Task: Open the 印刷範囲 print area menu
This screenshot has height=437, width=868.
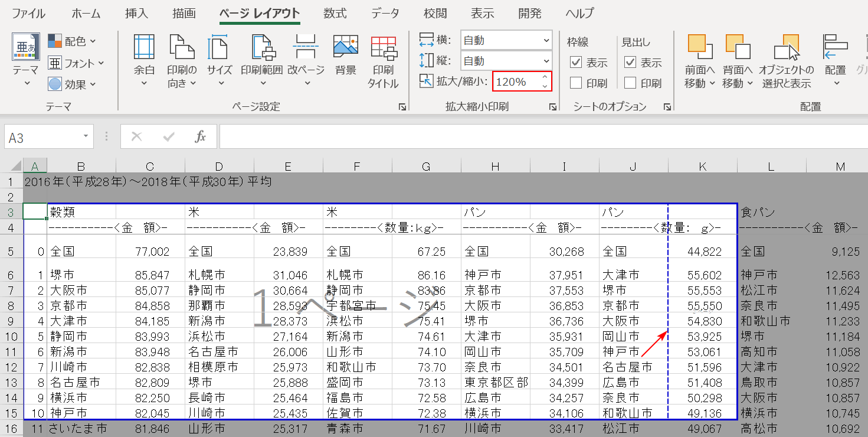Action: point(261,61)
